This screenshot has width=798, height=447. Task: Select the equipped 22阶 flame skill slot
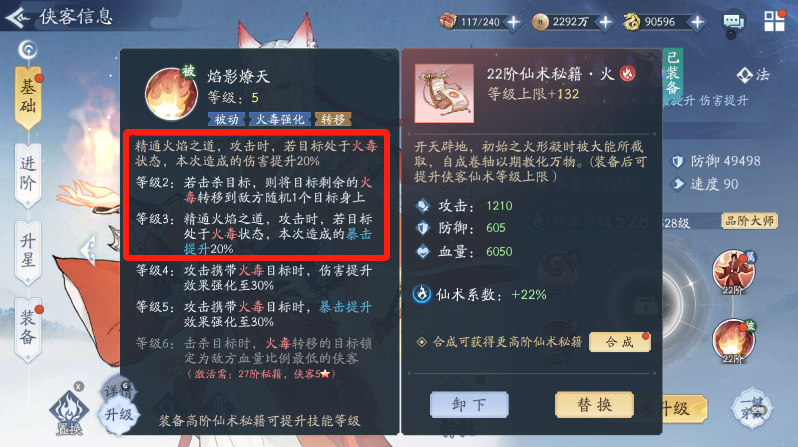[733, 341]
